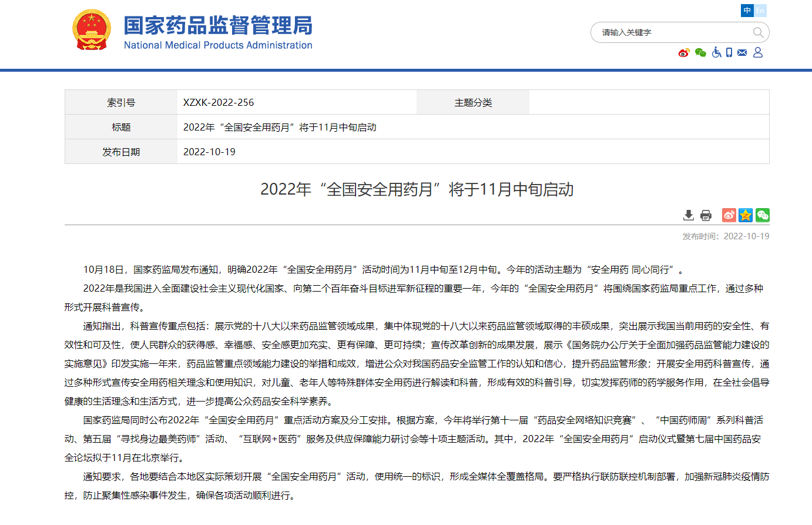This screenshot has width=812, height=525.
Task: Switch language to En
Action: click(760, 11)
